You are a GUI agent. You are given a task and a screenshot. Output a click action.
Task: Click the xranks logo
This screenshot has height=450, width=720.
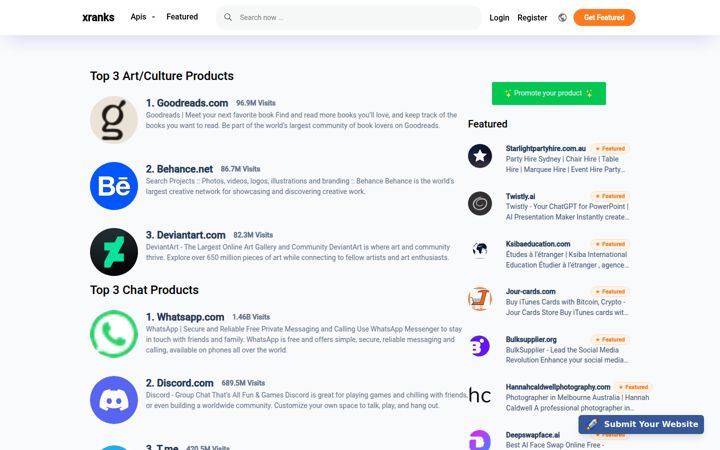pyautogui.click(x=98, y=17)
